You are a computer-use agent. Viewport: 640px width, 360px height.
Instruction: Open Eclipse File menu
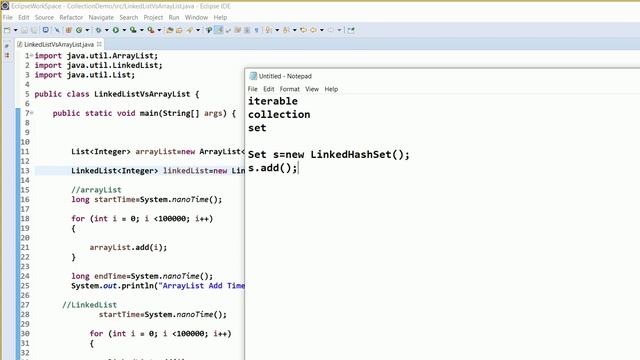click(x=7, y=18)
